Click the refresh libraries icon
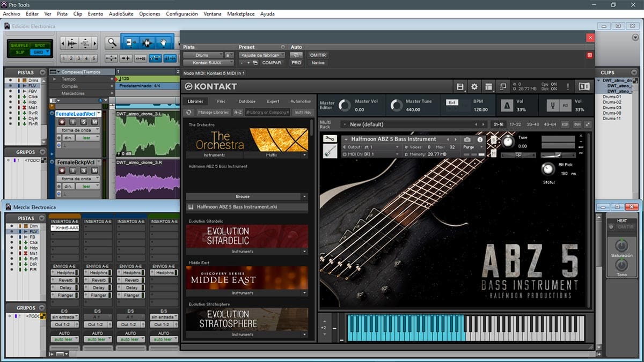 pyautogui.click(x=189, y=112)
